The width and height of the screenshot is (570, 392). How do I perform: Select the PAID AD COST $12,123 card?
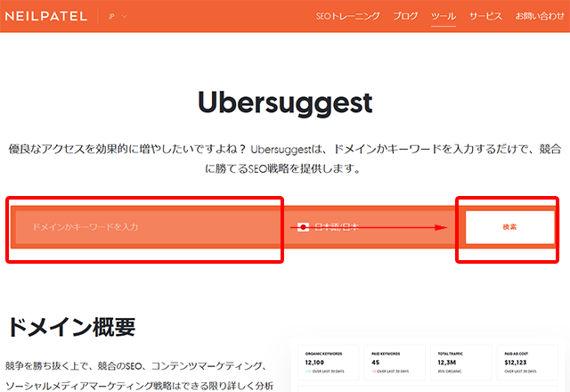pos(527,363)
